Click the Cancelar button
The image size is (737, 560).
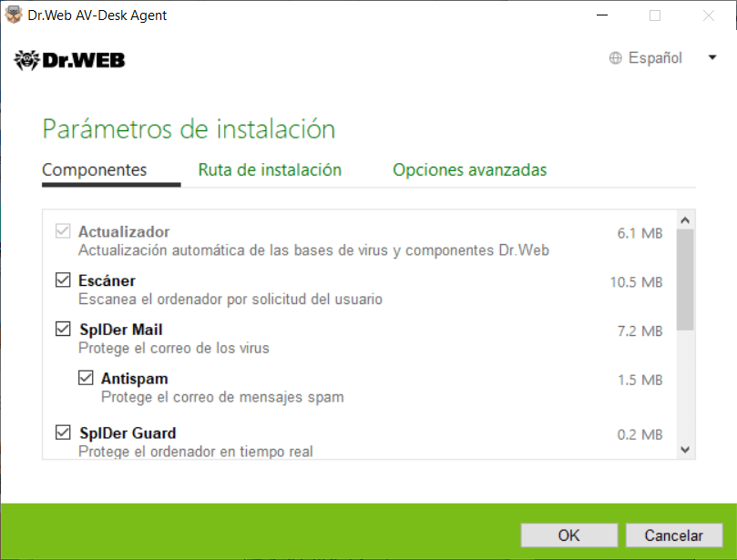tap(674, 535)
